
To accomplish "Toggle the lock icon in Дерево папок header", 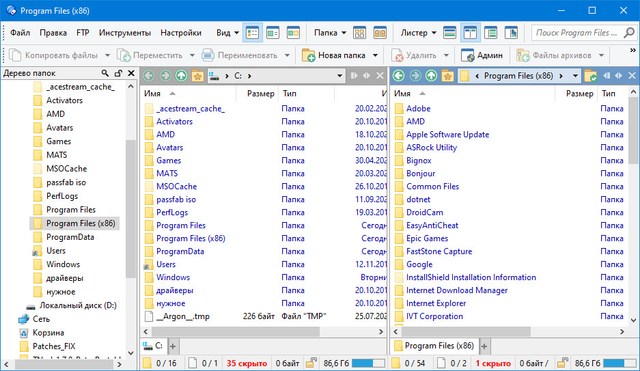I will click(118, 73).
